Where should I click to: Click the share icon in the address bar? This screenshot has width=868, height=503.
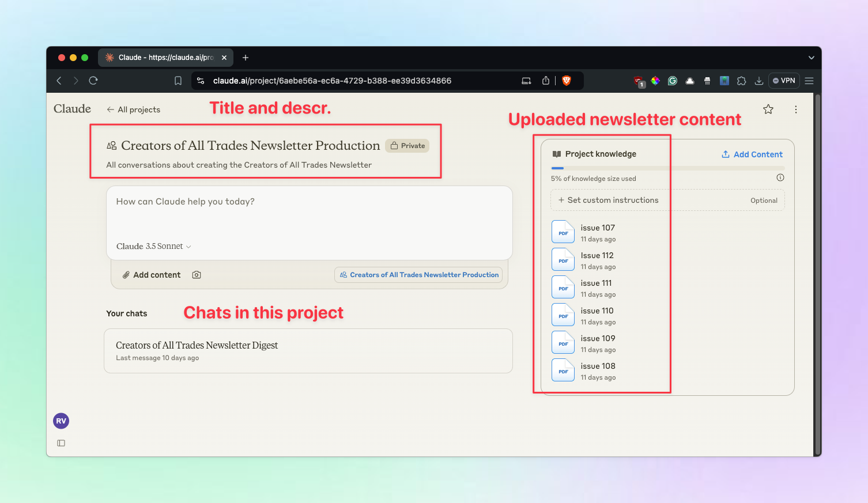pos(545,81)
